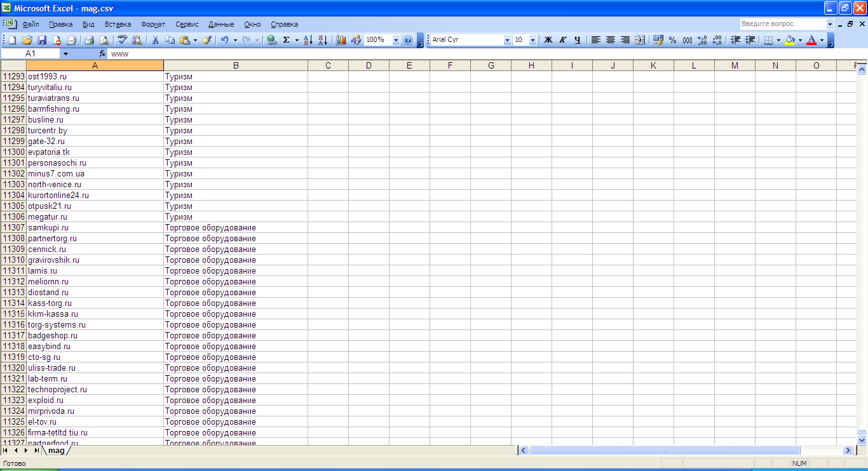This screenshot has height=471, width=868.
Task: Insert hyperlink with globe icon
Action: [272, 40]
